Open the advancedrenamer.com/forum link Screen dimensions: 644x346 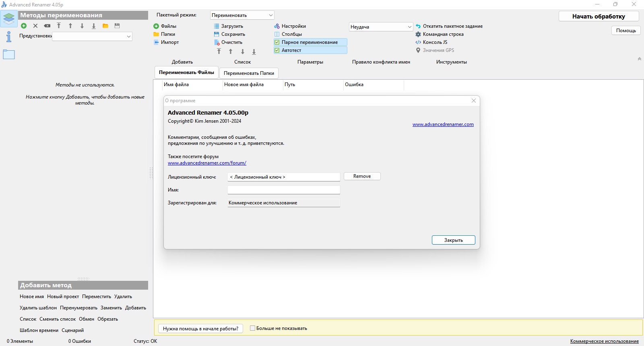(x=207, y=163)
